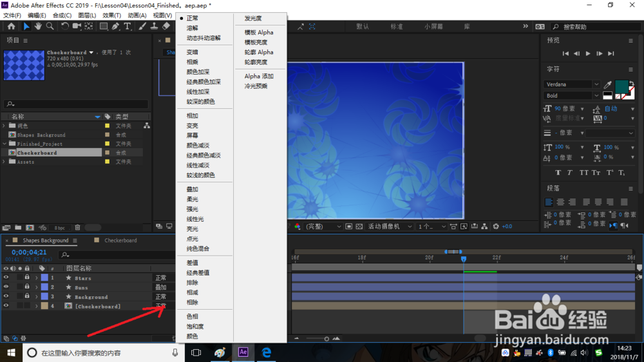Delete selected project item trash icon
Screen dimensions: 644x362
tap(77, 227)
